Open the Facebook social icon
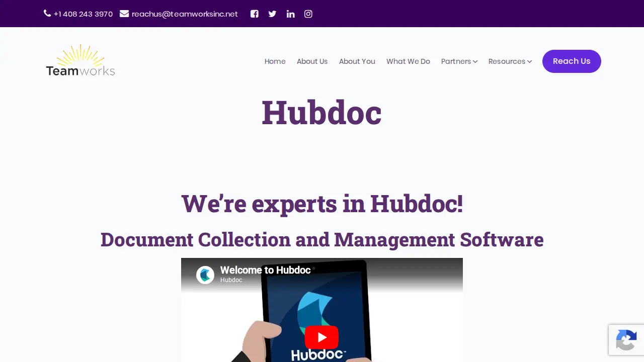This screenshot has height=362, width=644. 255,14
